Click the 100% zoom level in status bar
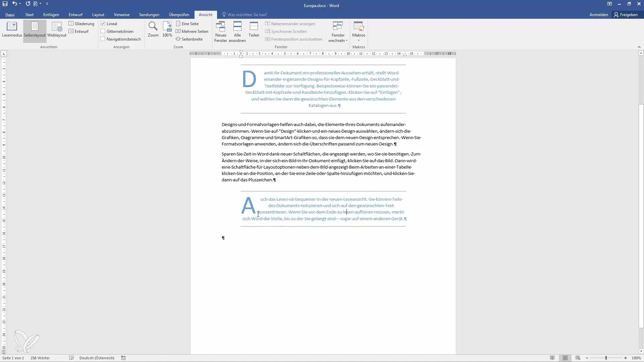Screen dimensions: 644x362 636,358
